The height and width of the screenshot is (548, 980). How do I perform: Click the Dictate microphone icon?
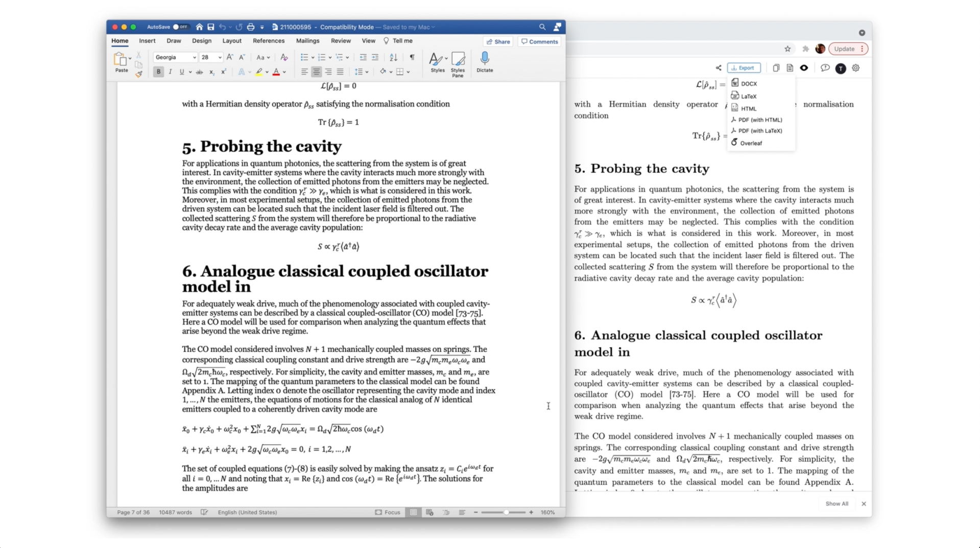pyautogui.click(x=484, y=58)
